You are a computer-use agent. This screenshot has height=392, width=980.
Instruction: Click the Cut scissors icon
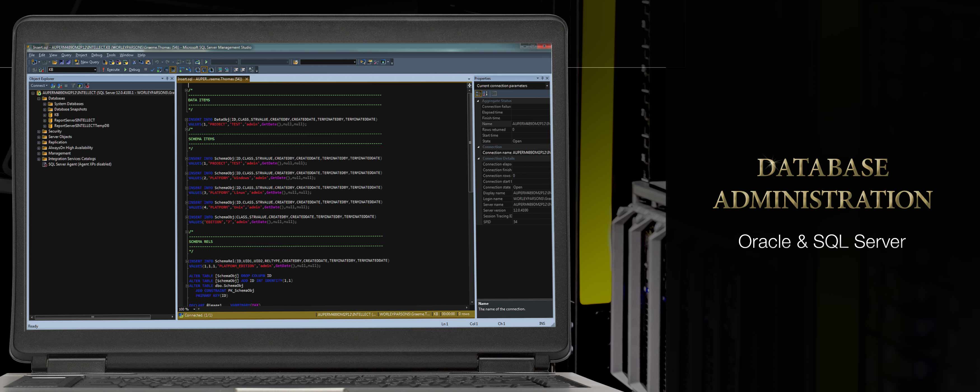pos(134,62)
